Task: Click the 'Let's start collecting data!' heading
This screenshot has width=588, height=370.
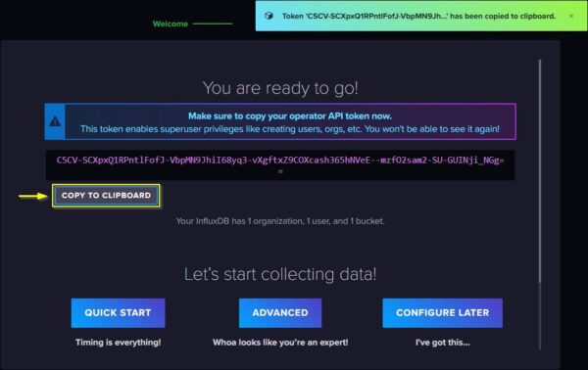Action: point(280,274)
